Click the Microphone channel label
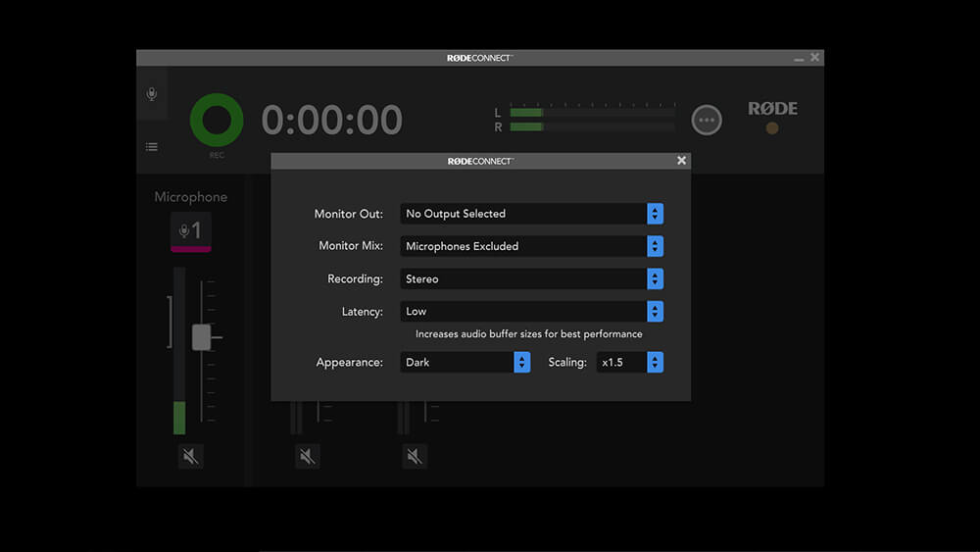 pyautogui.click(x=191, y=197)
